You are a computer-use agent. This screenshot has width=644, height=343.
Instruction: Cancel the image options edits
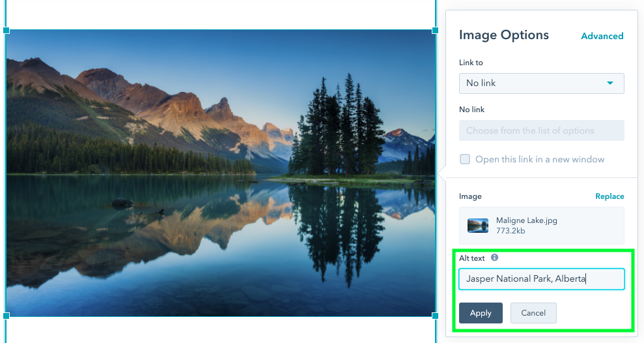tap(533, 313)
